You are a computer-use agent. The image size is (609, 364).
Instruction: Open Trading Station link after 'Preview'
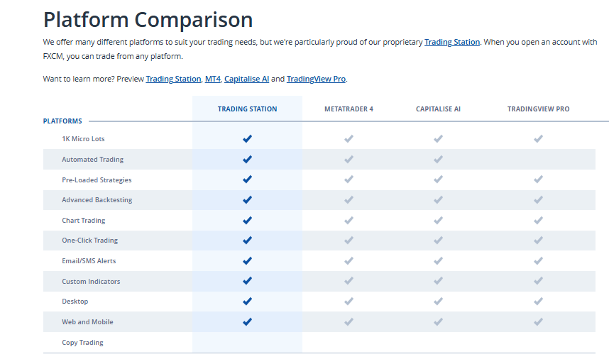(x=173, y=79)
